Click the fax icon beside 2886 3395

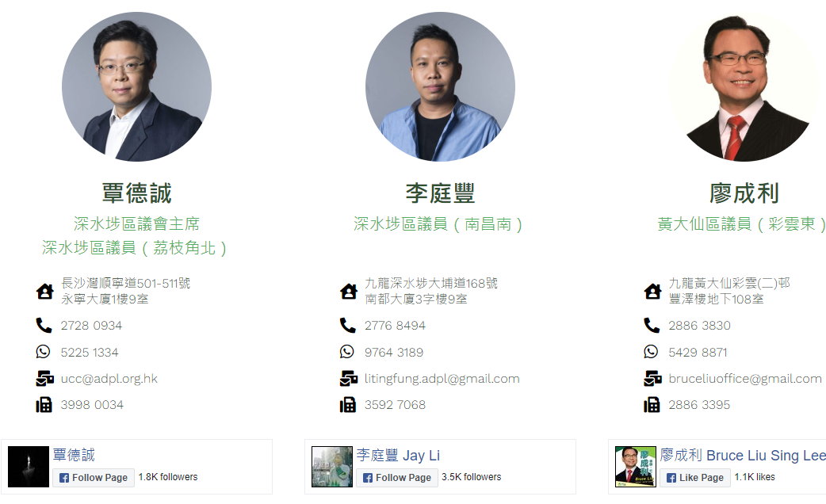coord(652,404)
